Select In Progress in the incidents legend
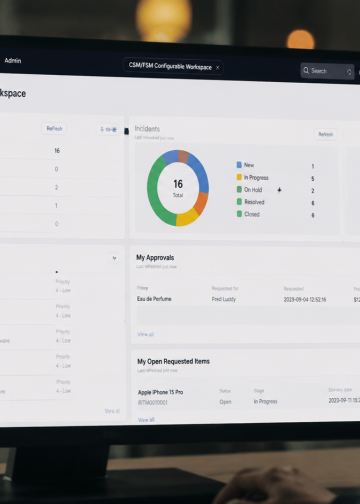The height and width of the screenshot is (504, 360). [256, 178]
